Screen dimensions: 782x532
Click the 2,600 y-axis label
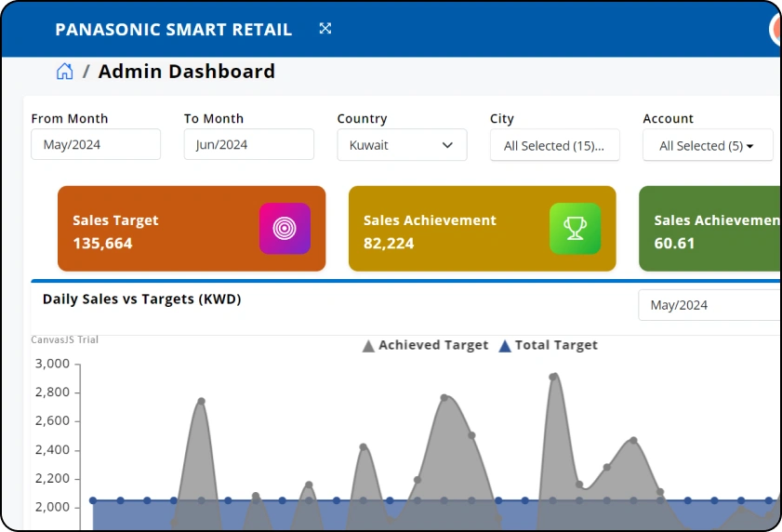click(52, 421)
